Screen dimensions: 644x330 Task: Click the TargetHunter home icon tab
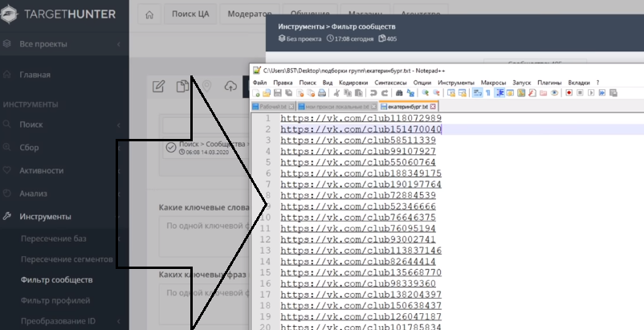tap(147, 14)
